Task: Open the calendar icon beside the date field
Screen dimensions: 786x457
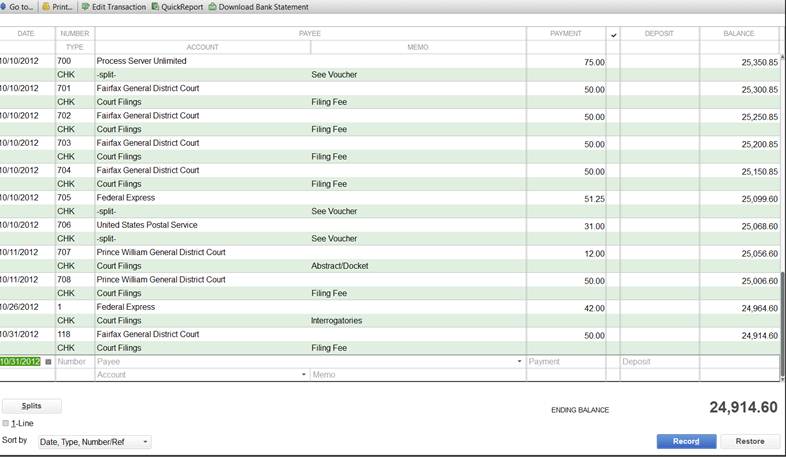Action: tap(48, 362)
